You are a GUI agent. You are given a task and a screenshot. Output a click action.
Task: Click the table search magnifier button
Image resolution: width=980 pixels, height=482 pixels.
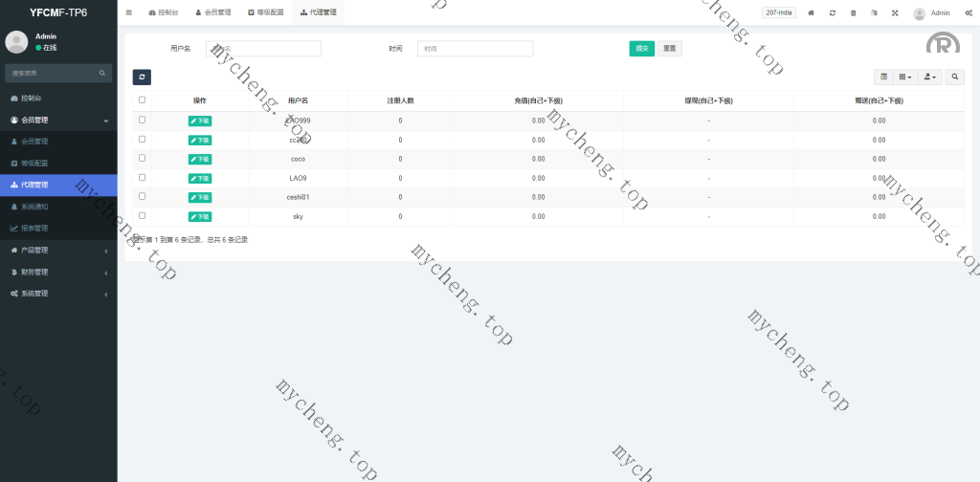(x=955, y=77)
